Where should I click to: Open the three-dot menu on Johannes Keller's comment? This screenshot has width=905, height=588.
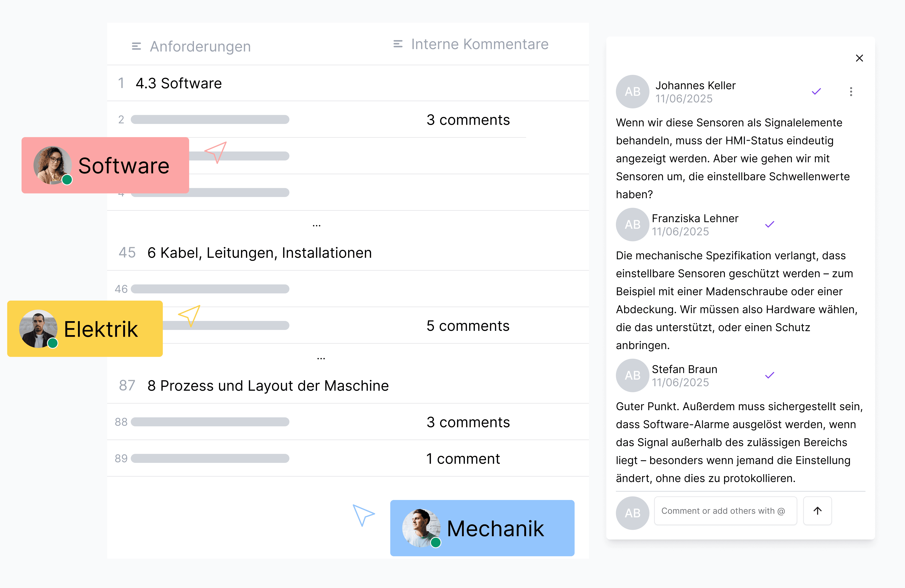[x=851, y=92]
